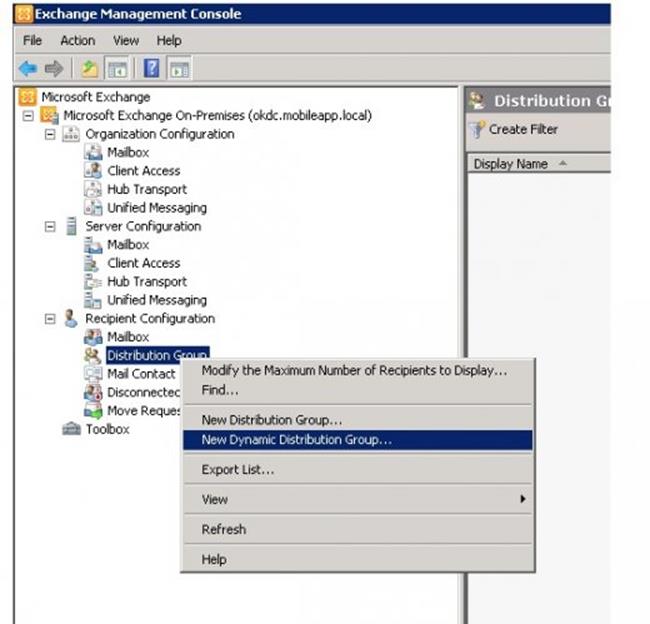650x624 pixels.
Task: Click Mailbox icon under Recipient Configuration
Action: point(93,337)
